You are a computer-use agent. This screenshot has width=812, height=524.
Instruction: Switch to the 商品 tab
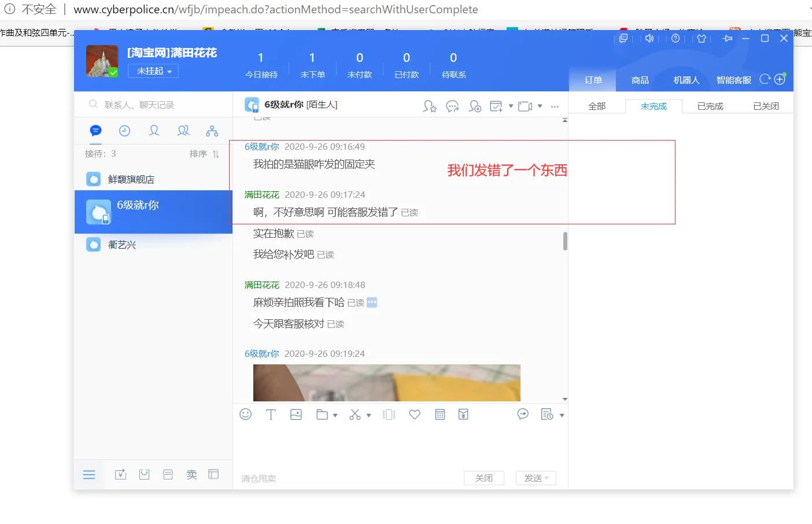click(640, 80)
